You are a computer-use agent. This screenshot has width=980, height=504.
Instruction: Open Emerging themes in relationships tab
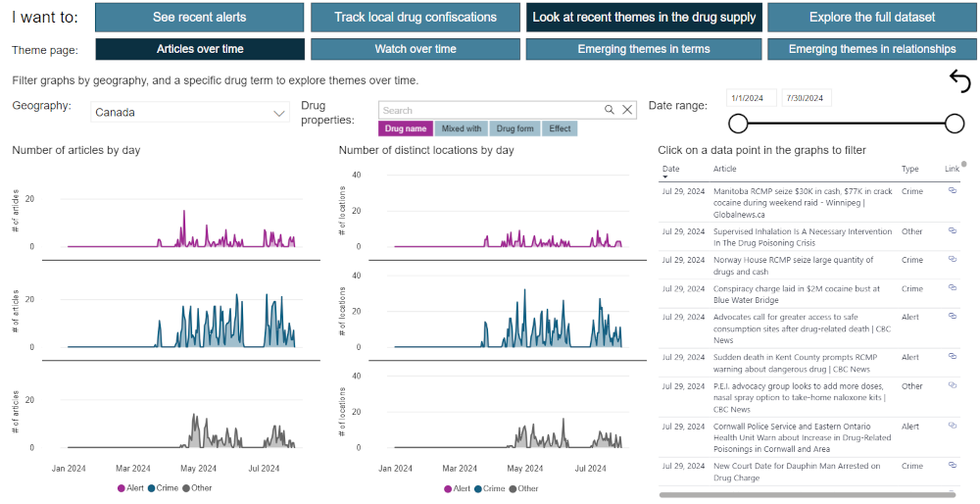coord(871,49)
